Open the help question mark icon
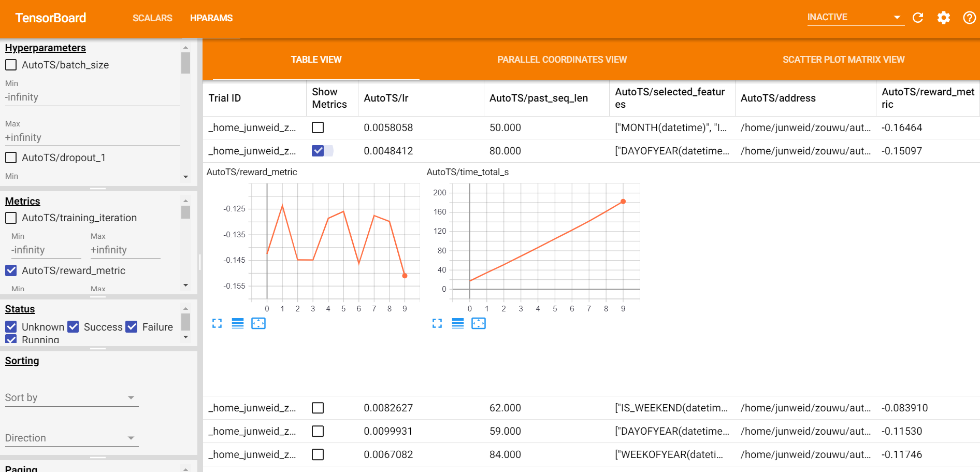 969,18
